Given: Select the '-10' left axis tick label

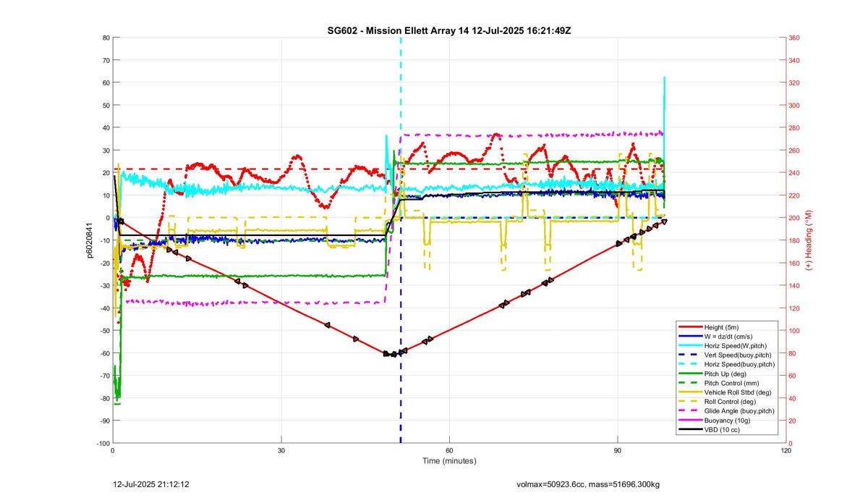Looking at the screenshot, I should pos(104,240).
